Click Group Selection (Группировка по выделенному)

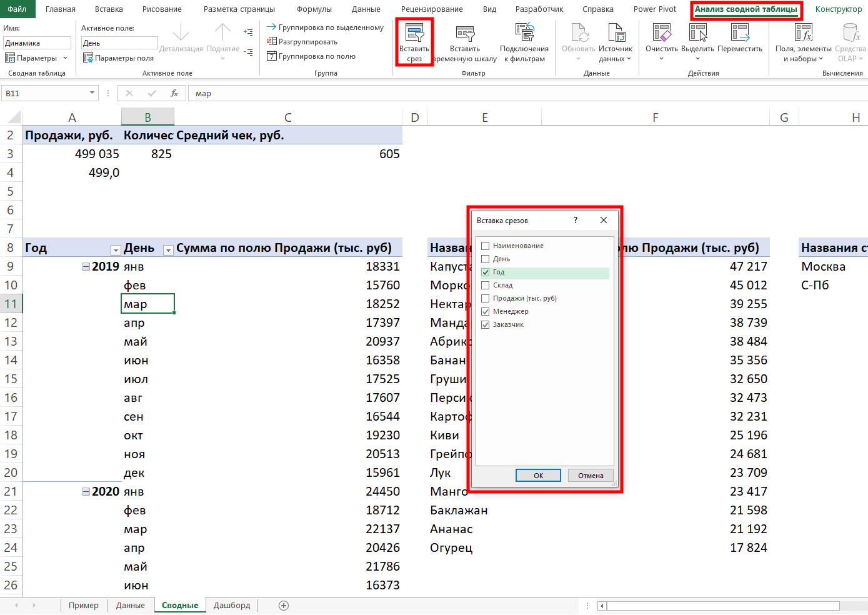click(325, 27)
